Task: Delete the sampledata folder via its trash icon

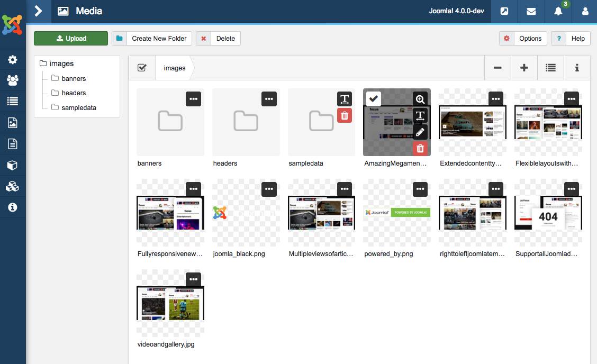Action: 345,115
